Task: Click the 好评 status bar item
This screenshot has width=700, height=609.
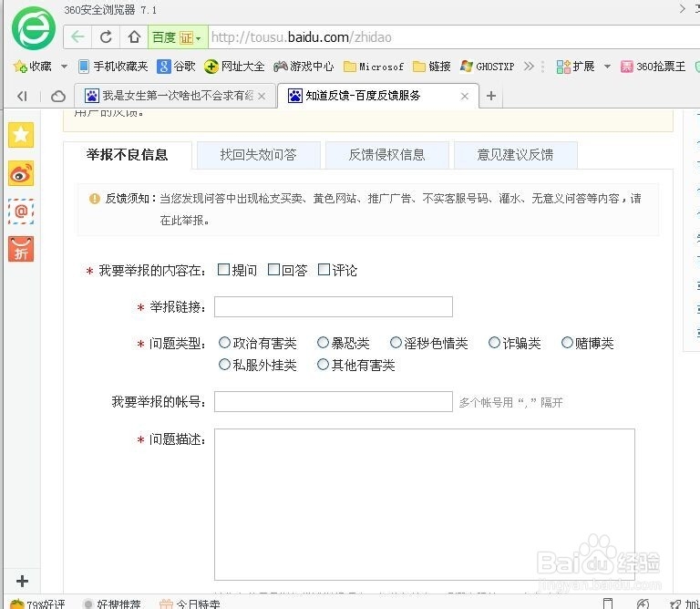Action: click(x=38, y=604)
